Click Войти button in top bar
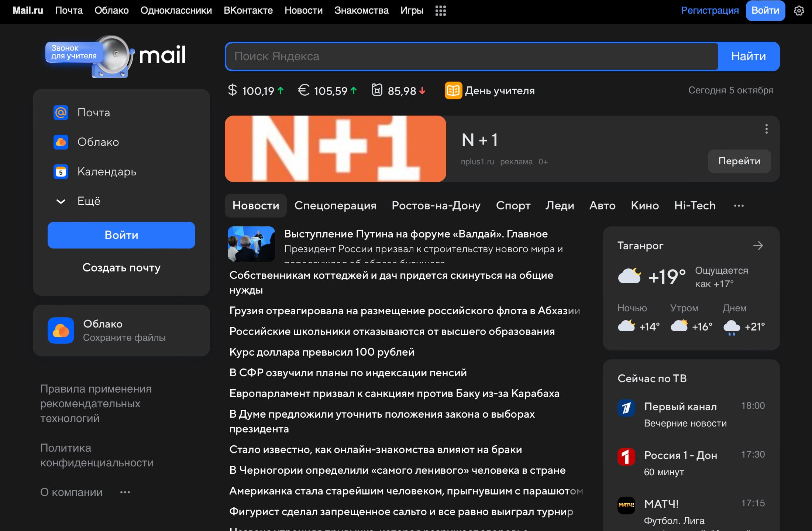Viewport: 812px width, 531px height. [x=765, y=10]
